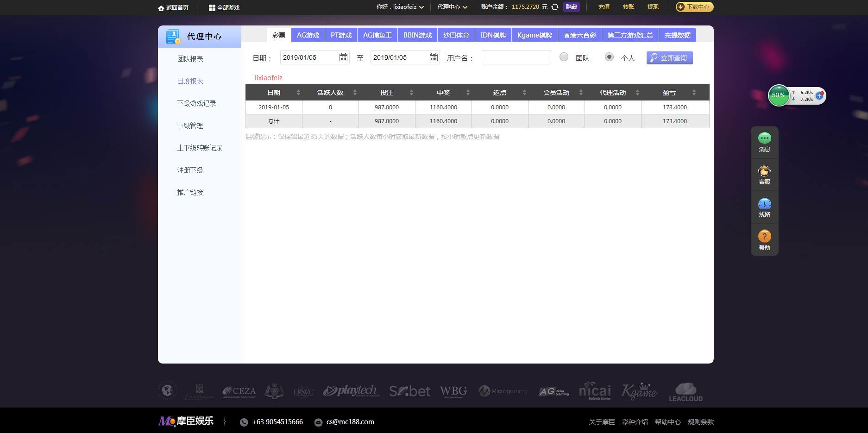The width and height of the screenshot is (868, 433).
Task: Click inside the 用户名 input field
Action: click(516, 57)
